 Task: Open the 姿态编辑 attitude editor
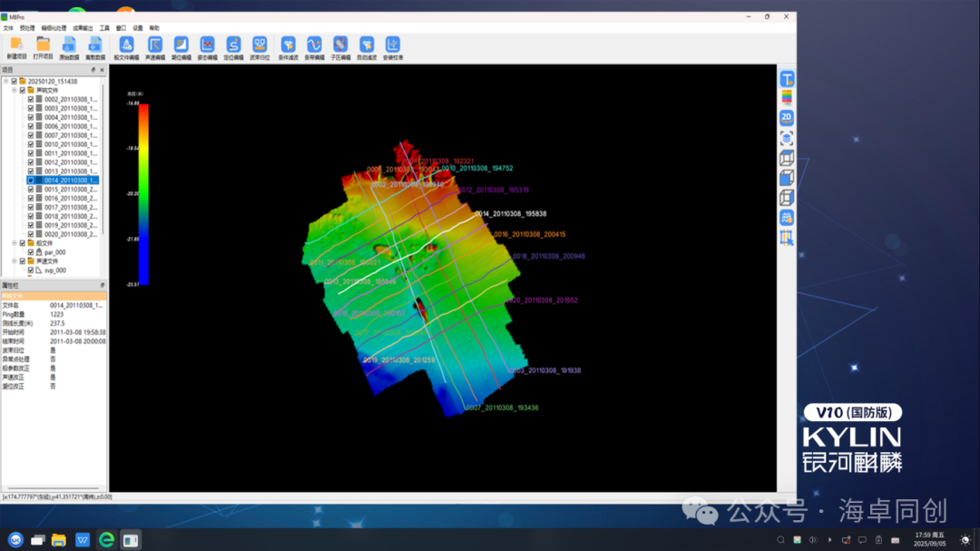point(207,46)
